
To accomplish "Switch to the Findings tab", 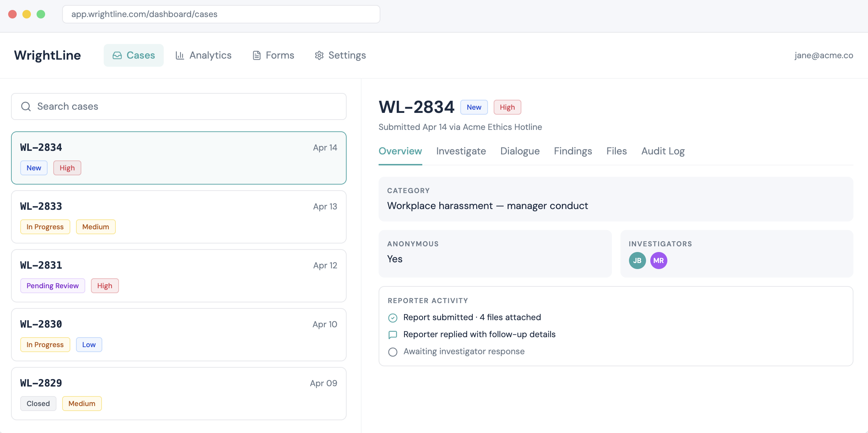I will click(x=573, y=151).
